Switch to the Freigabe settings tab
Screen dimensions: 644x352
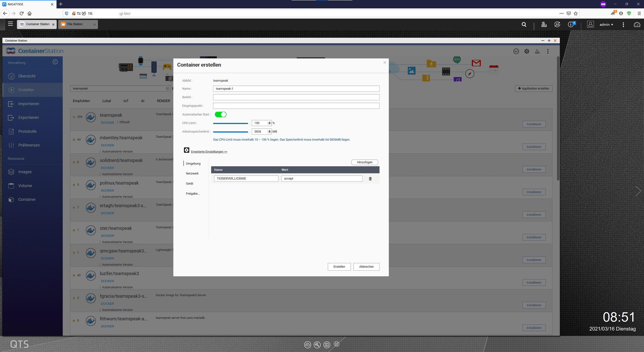click(x=193, y=193)
